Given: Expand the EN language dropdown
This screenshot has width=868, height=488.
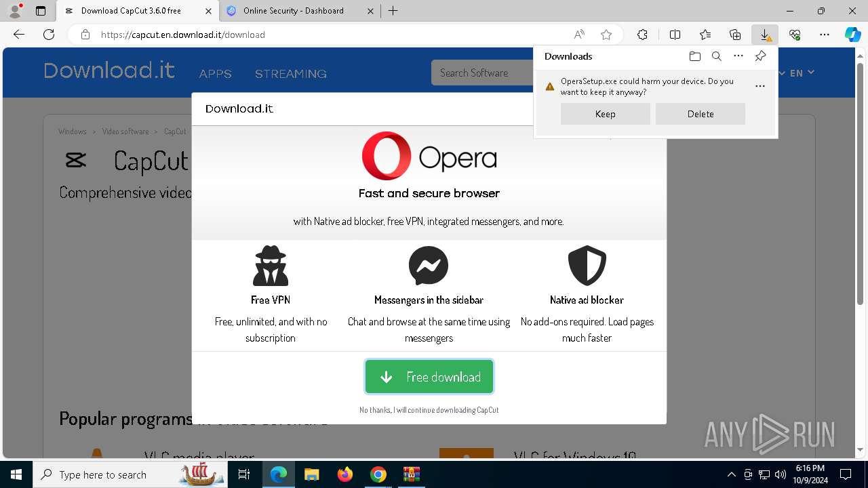Looking at the screenshot, I should pyautogui.click(x=802, y=73).
